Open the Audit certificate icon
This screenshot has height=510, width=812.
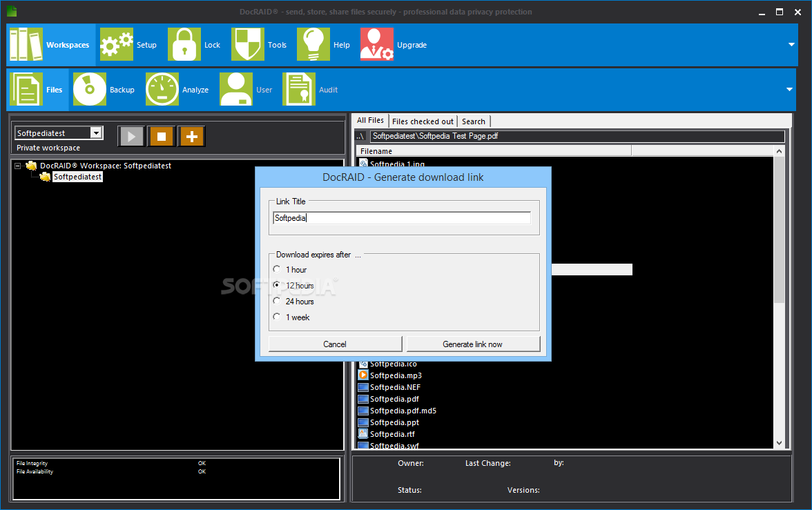pos(299,89)
